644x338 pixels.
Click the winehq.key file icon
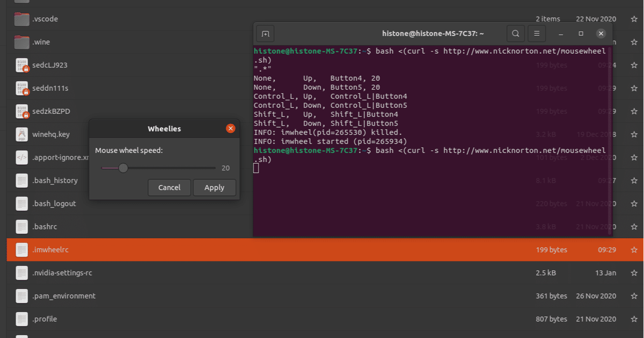click(21, 134)
